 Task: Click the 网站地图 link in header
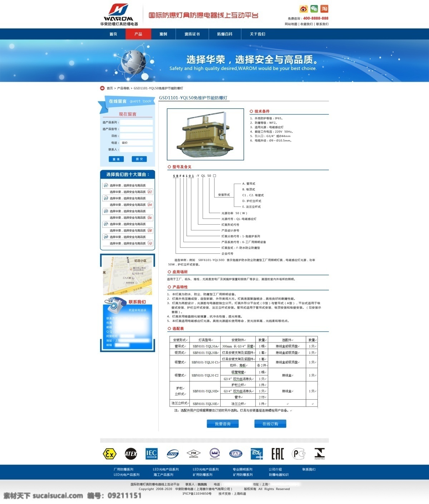click(x=291, y=24)
